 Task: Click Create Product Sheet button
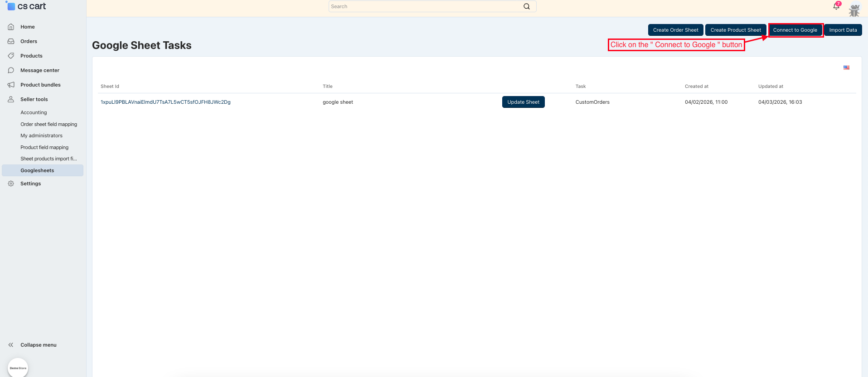coord(736,30)
